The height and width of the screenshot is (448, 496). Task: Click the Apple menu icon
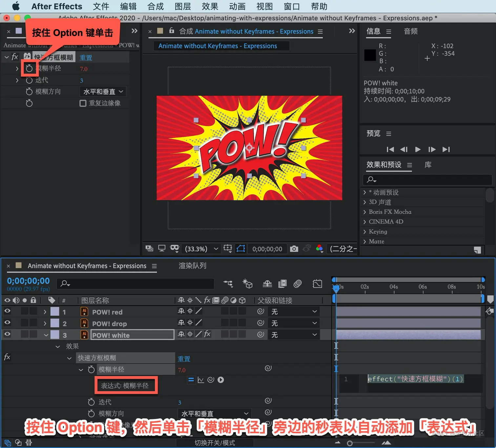click(x=16, y=6)
